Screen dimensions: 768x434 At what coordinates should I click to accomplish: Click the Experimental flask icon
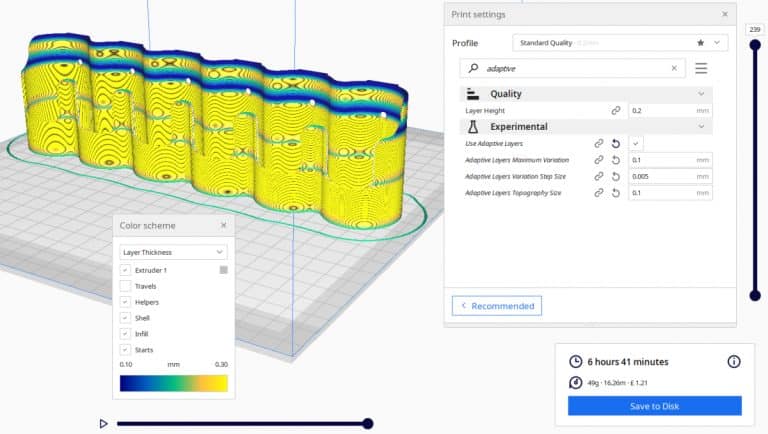tap(473, 127)
